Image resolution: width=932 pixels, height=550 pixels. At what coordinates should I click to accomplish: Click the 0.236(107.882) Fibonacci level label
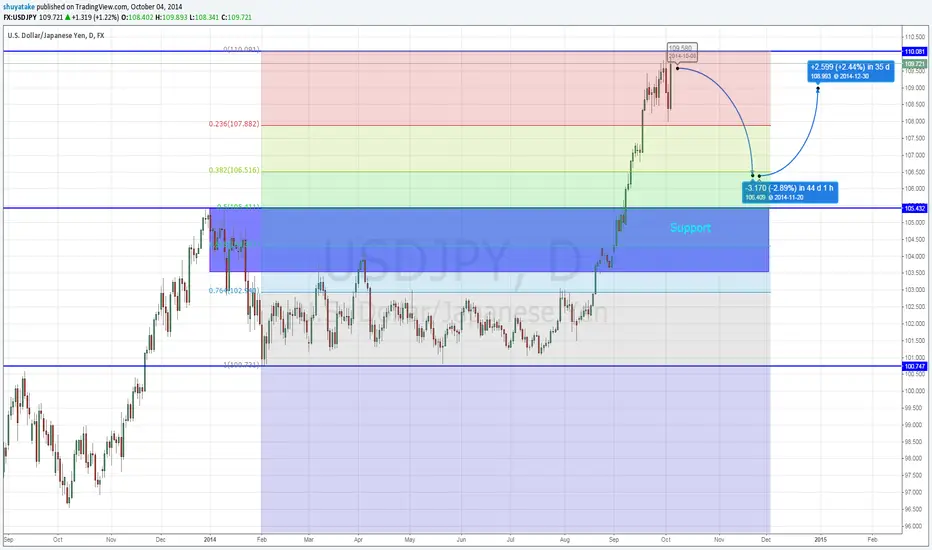pos(234,124)
